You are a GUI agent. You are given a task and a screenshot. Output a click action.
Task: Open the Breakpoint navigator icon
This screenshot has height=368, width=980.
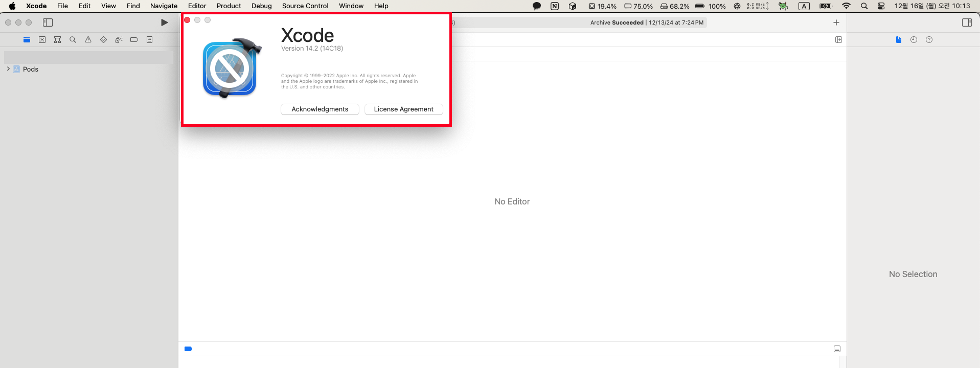134,39
